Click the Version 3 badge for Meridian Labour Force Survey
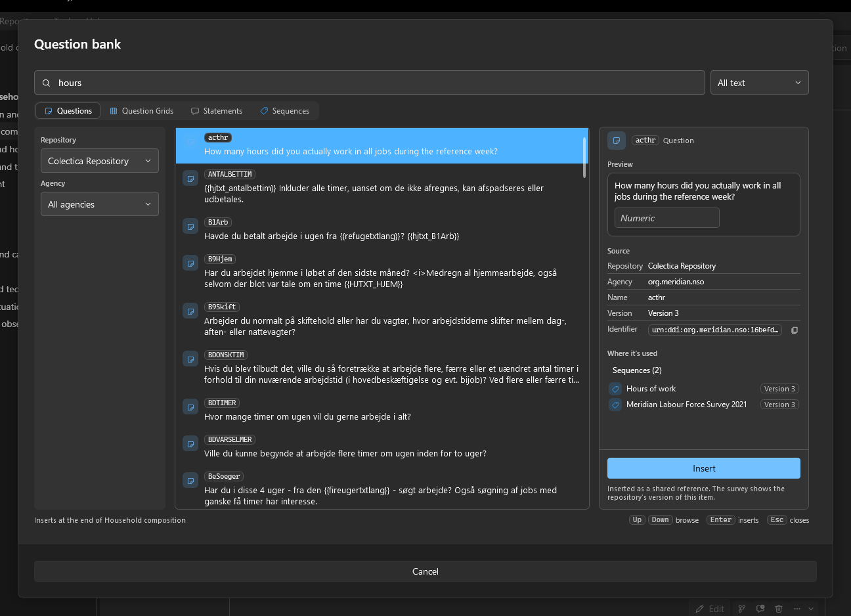The width and height of the screenshot is (851, 616). [x=779, y=405]
